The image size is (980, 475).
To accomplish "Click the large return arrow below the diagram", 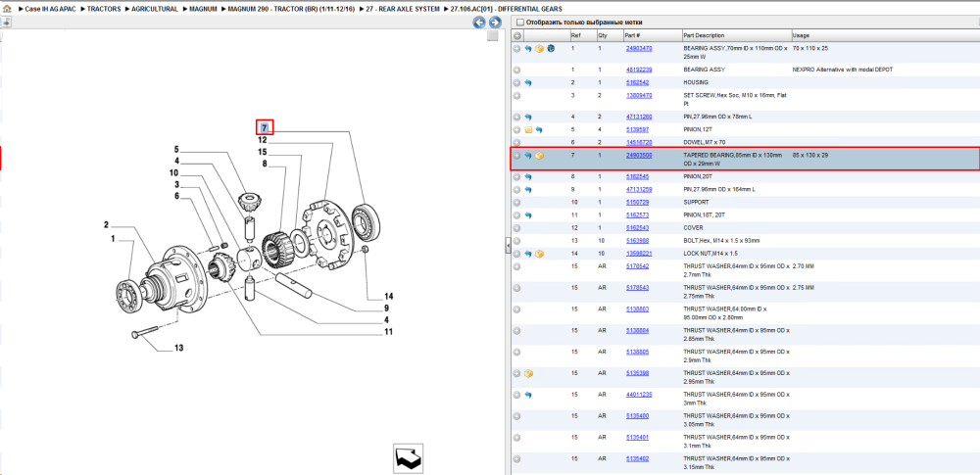I will [408, 459].
